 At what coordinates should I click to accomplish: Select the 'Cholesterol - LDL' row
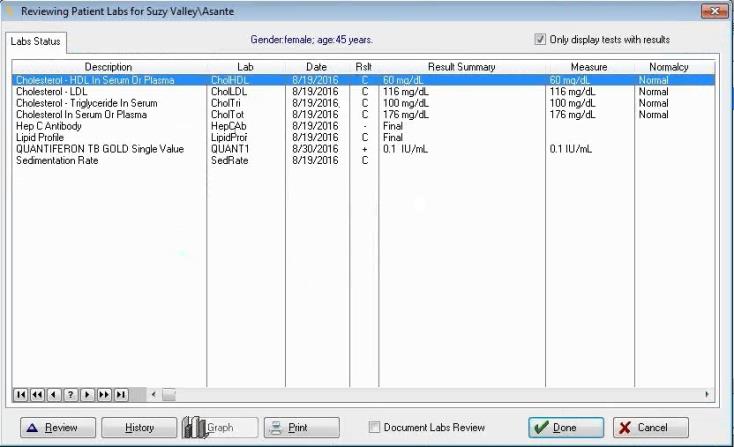pyautogui.click(x=363, y=92)
